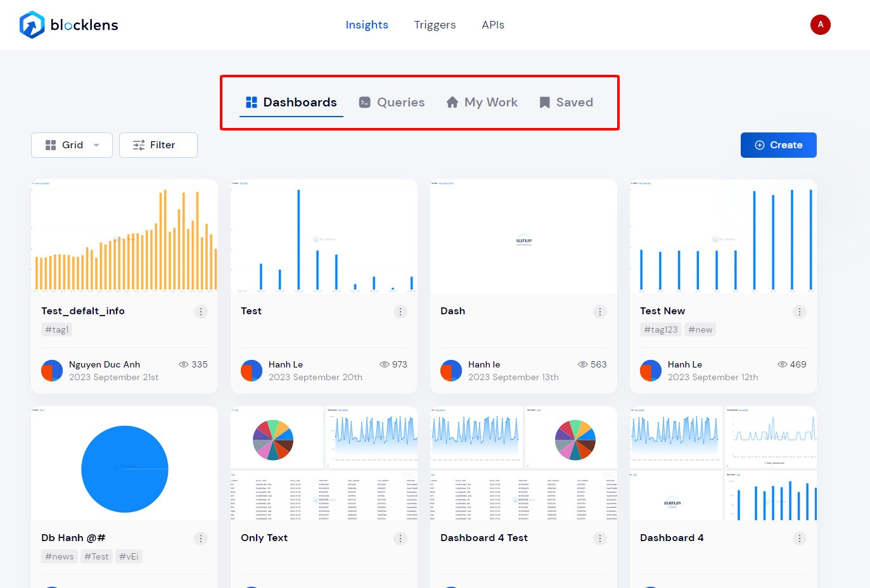The height and width of the screenshot is (588, 870).
Task: Open the Test_defalt_info chart thumbnail
Action: [x=124, y=236]
